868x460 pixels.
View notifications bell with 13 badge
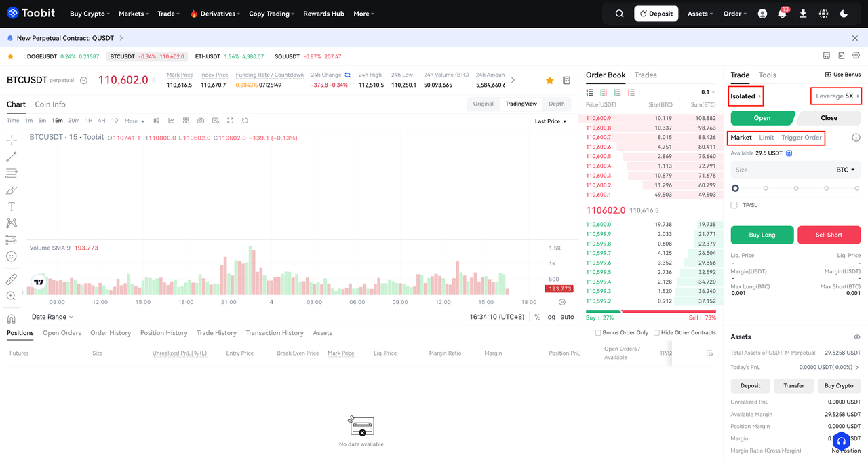point(783,14)
